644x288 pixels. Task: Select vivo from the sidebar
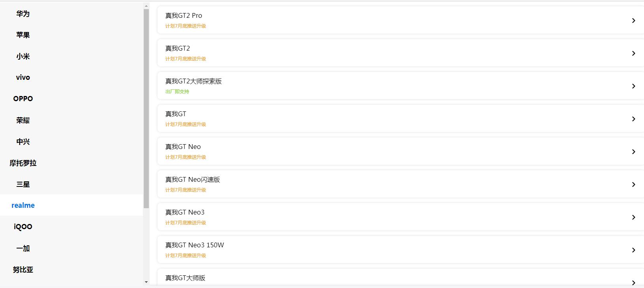[x=23, y=77]
